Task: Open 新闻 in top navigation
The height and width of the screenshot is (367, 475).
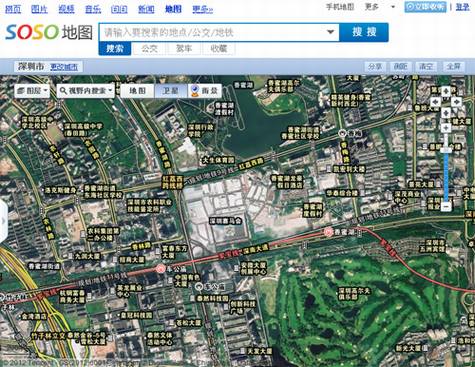Action: [x=146, y=9]
